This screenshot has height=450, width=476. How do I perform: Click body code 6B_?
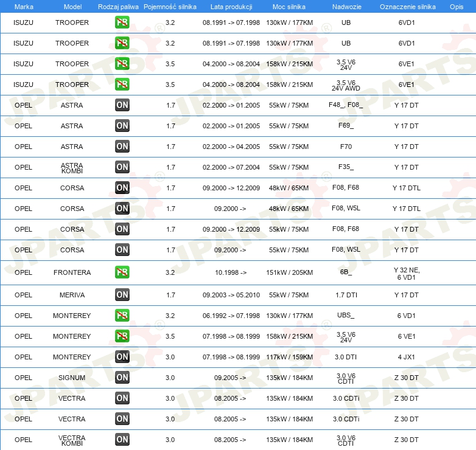click(x=346, y=272)
